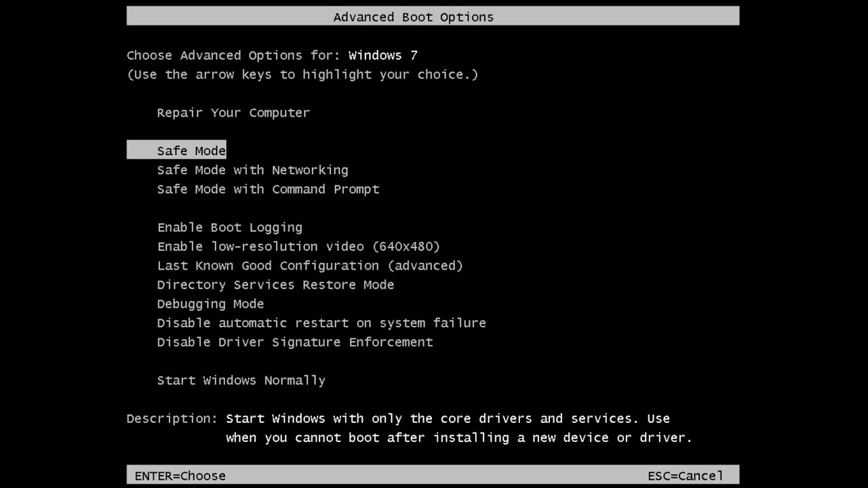Select Enable Boot Logging option
This screenshot has width=868, height=488.
point(230,227)
